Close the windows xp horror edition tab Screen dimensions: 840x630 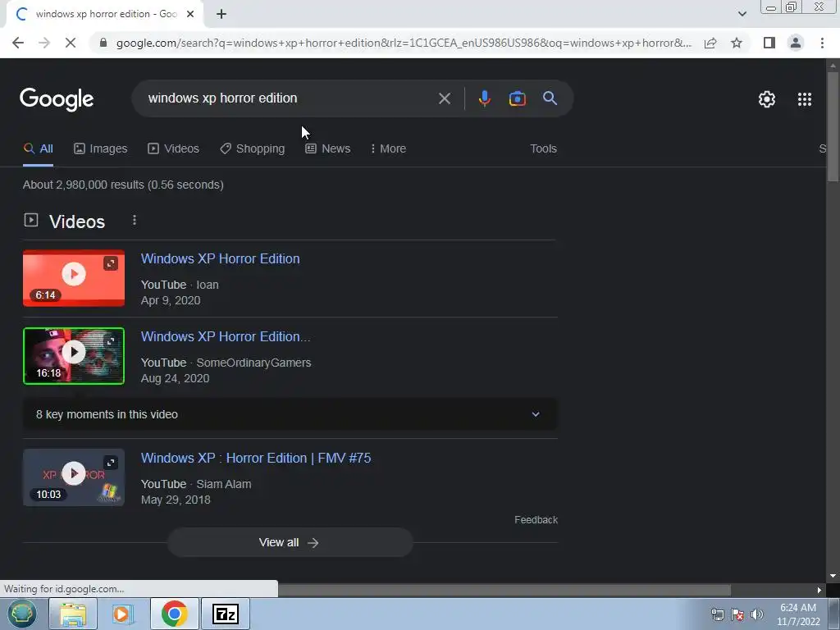(x=190, y=14)
